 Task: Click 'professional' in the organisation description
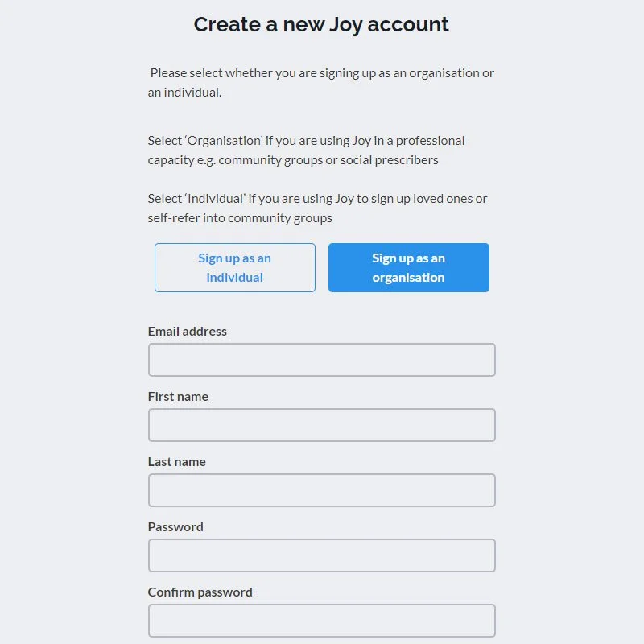[x=430, y=141]
